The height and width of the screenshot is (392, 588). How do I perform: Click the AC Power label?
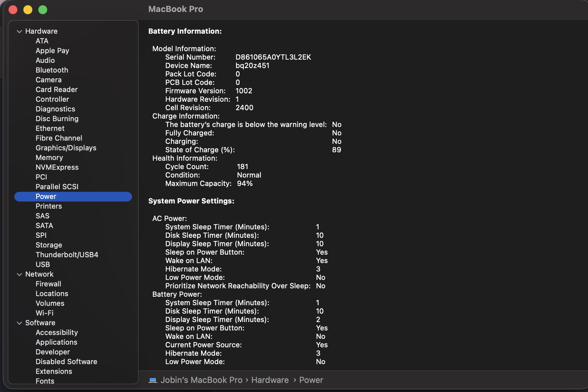click(x=170, y=218)
